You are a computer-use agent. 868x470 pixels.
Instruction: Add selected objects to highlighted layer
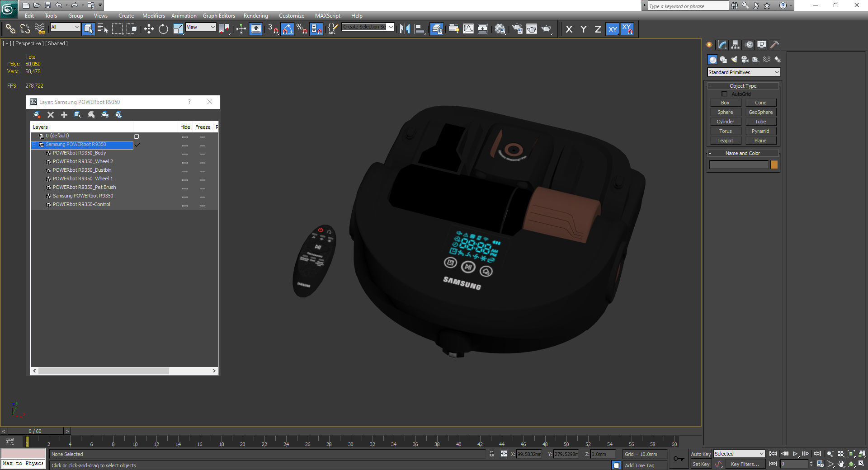click(x=64, y=115)
